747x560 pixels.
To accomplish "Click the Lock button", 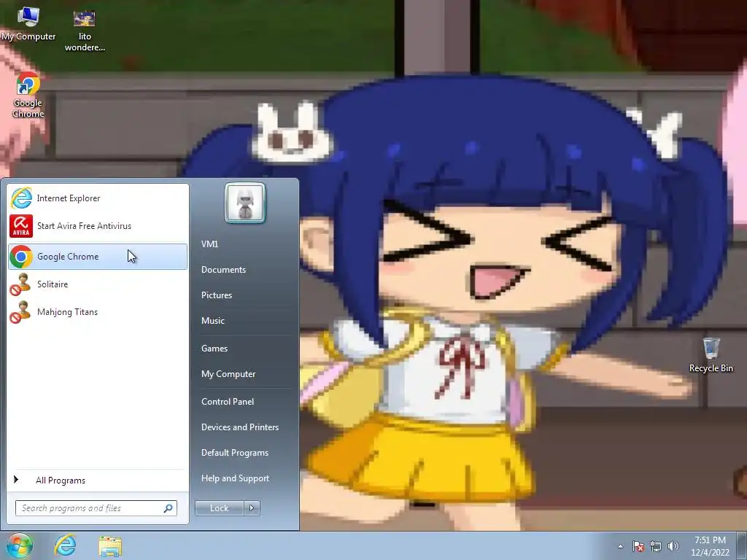I will coord(220,508).
